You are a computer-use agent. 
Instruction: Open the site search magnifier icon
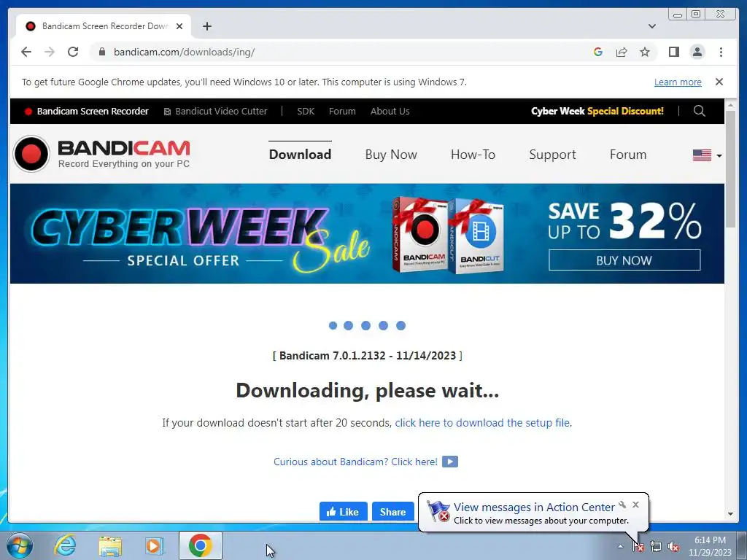click(699, 111)
